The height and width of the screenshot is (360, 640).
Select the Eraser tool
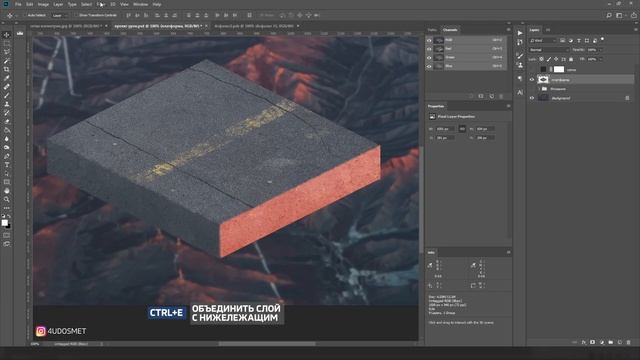(x=6, y=122)
